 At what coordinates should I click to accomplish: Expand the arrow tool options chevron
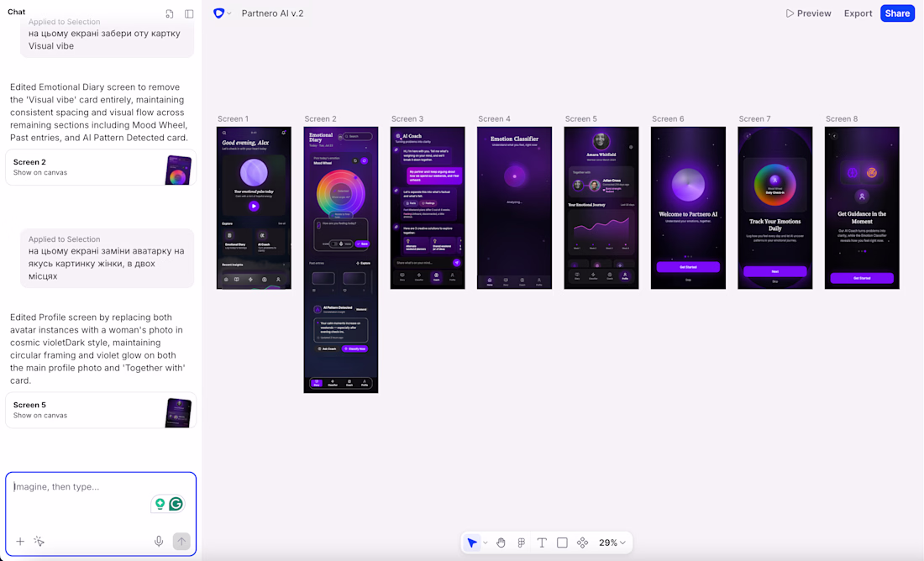486,543
